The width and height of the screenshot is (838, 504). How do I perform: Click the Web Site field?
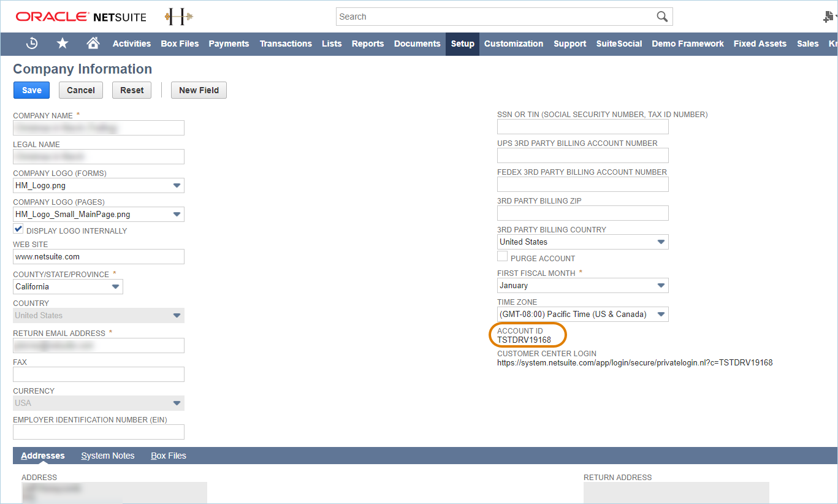[99, 256]
